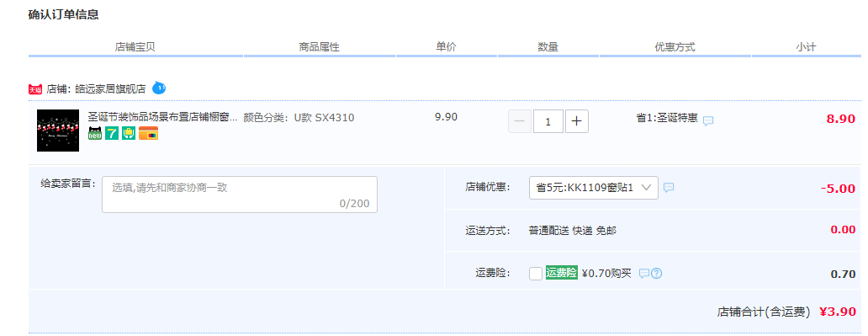Click the 7-day return service icon

click(112, 133)
